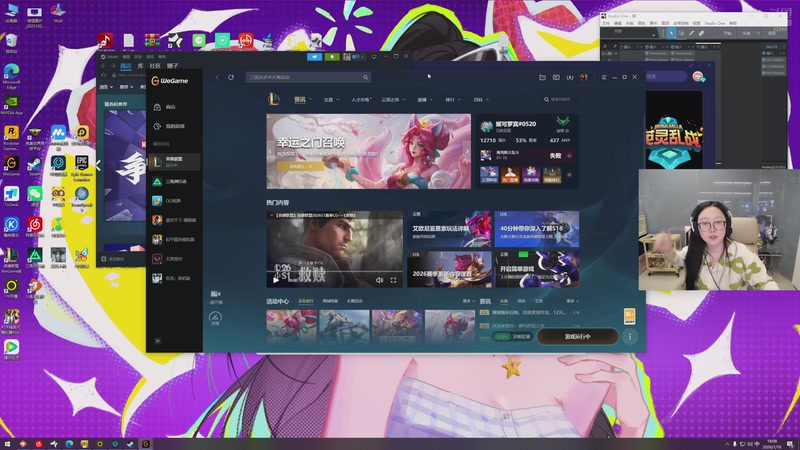800x450 pixels.
Task: Open the green WeChat desktop shortcut
Action: pos(35,196)
